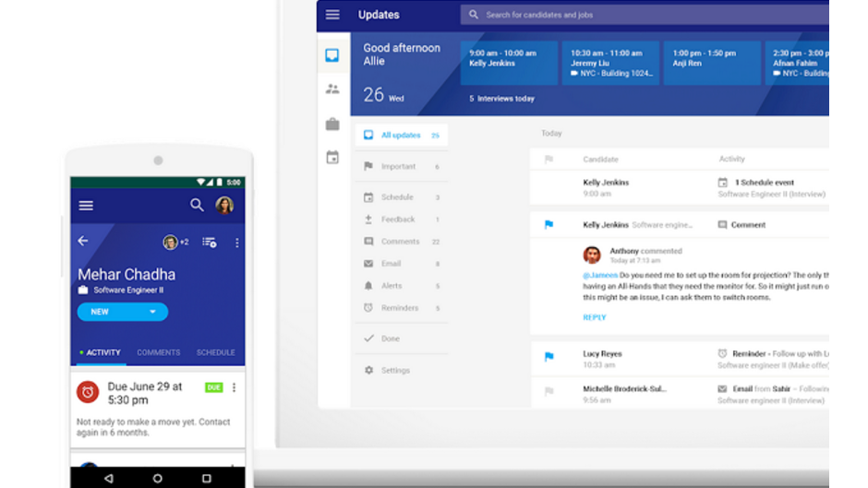Click the Done checkmark icon in sidebar
This screenshot has height=488, width=868.
pyautogui.click(x=368, y=338)
